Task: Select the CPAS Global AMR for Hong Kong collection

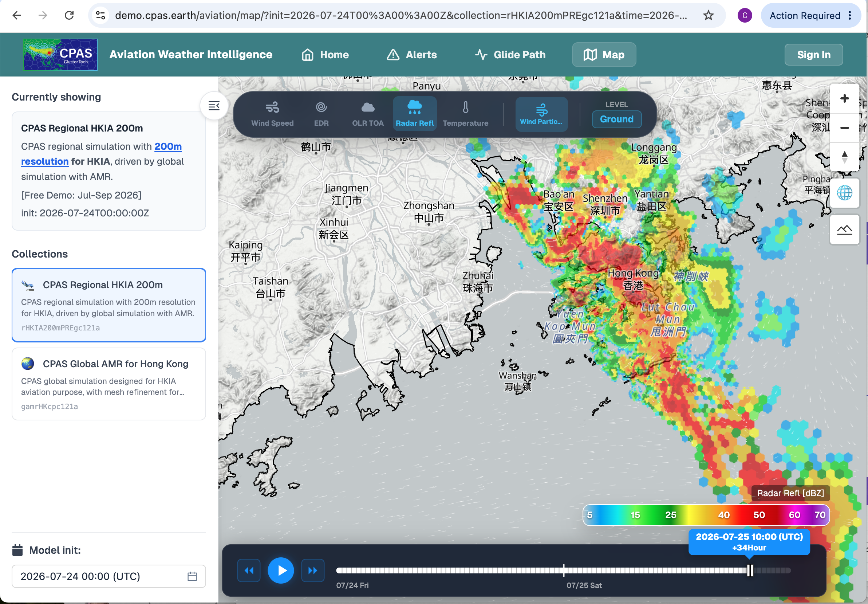Action: coord(109,384)
